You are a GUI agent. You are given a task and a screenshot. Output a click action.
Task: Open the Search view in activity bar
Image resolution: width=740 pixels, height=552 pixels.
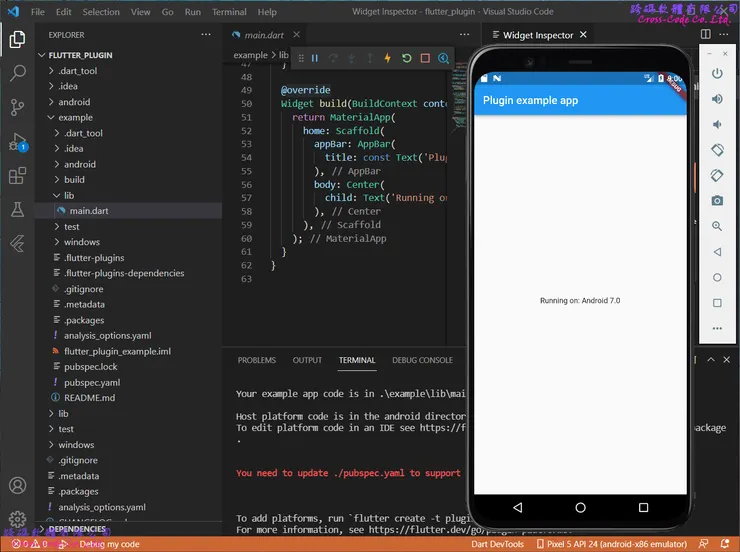[17, 73]
